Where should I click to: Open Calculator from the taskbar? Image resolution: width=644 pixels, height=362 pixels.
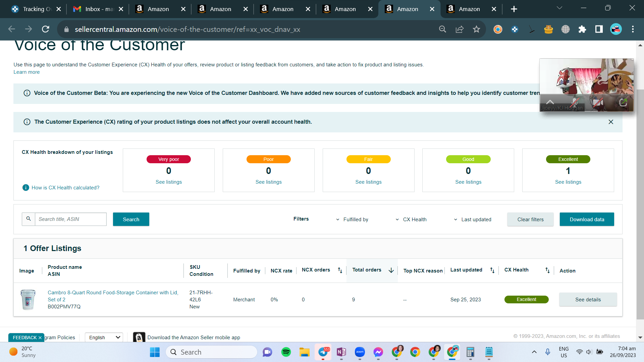coord(470,352)
